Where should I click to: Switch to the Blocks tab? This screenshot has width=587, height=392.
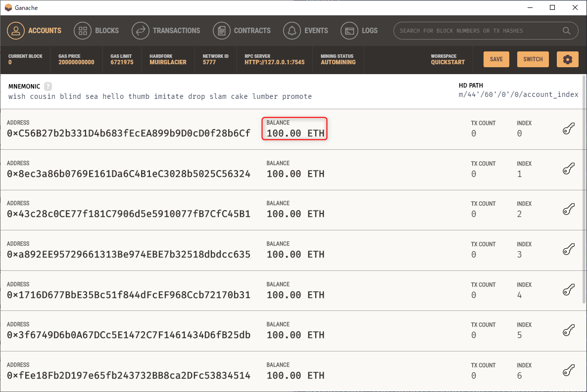click(x=97, y=31)
